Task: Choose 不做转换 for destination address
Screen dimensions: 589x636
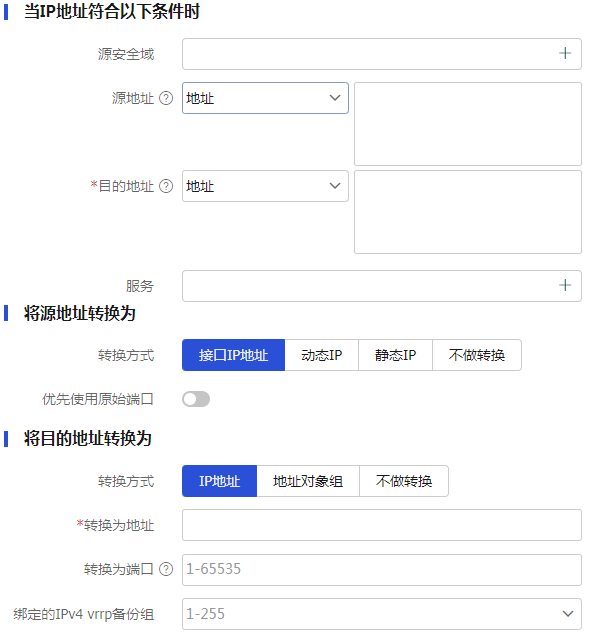Action: [404, 481]
